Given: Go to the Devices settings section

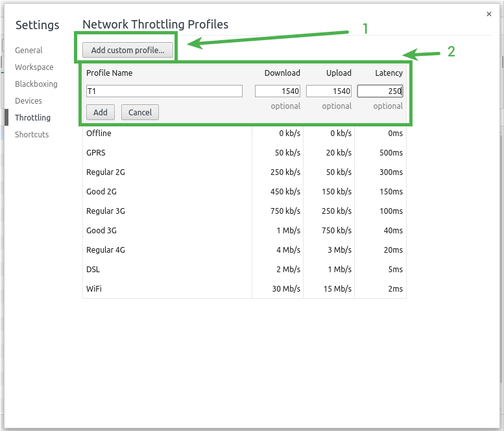Looking at the screenshot, I should click(29, 101).
